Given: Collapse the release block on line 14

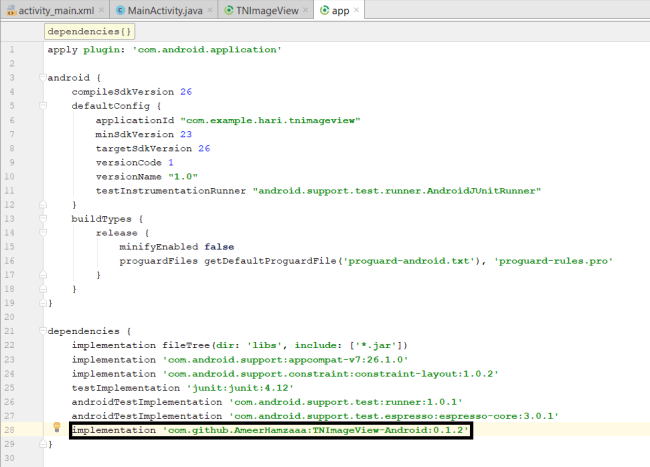Looking at the screenshot, I should [43, 232].
